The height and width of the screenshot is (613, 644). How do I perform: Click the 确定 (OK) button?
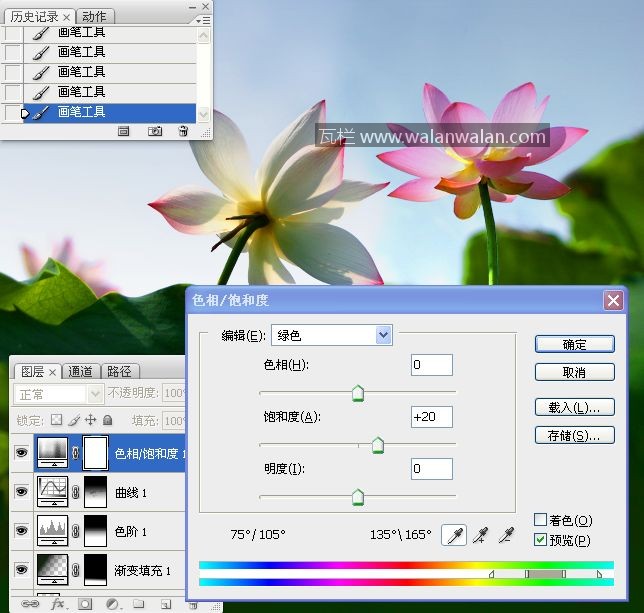pos(574,344)
